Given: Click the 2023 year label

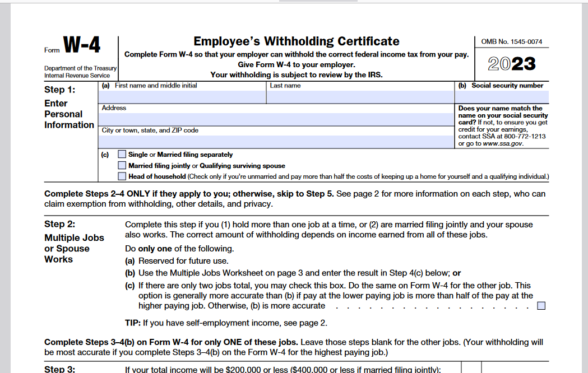Looking at the screenshot, I should click(512, 64).
